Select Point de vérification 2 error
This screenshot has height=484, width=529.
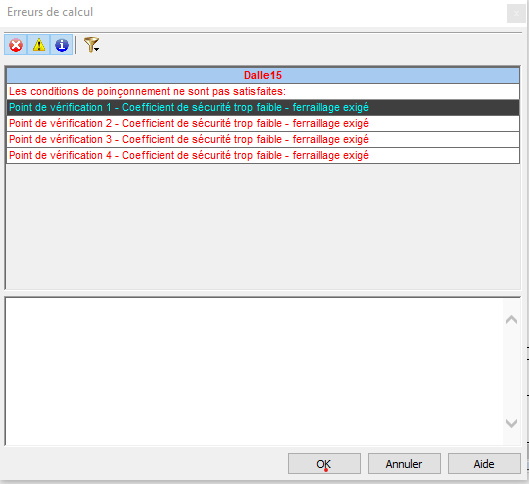263,123
